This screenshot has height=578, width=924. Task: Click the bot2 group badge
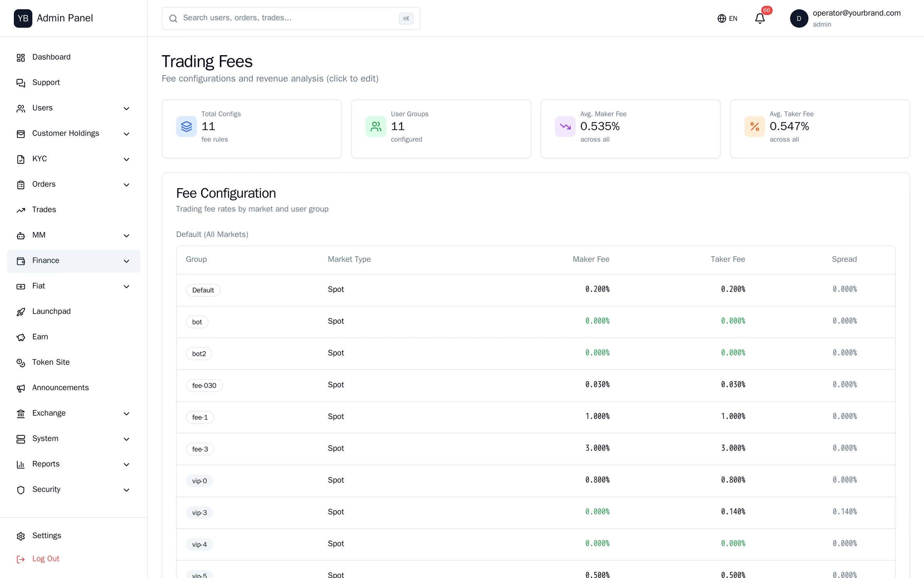[199, 353]
